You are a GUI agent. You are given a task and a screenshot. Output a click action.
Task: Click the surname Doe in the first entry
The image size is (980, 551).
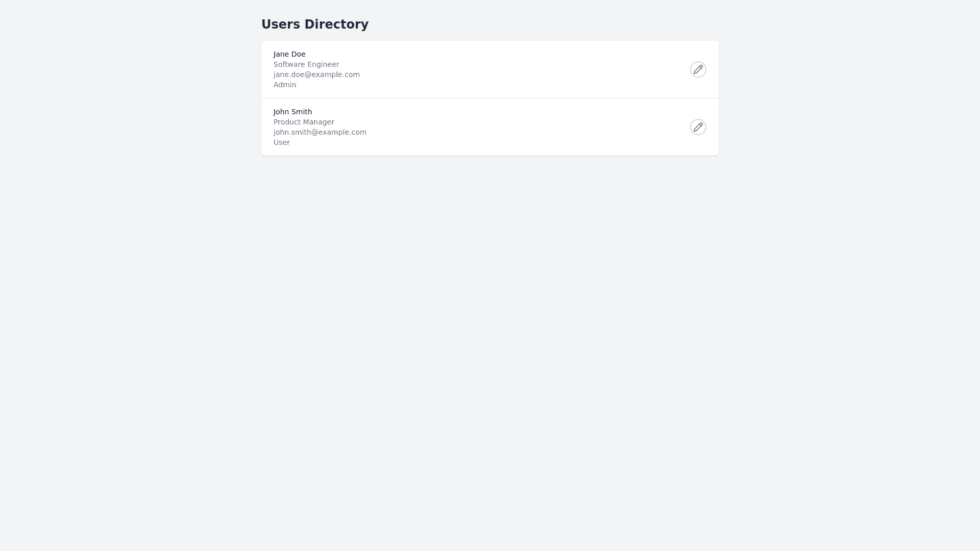pyautogui.click(x=298, y=54)
